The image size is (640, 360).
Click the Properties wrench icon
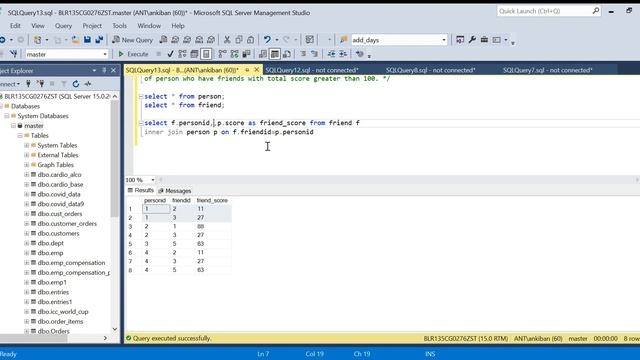coord(472,40)
